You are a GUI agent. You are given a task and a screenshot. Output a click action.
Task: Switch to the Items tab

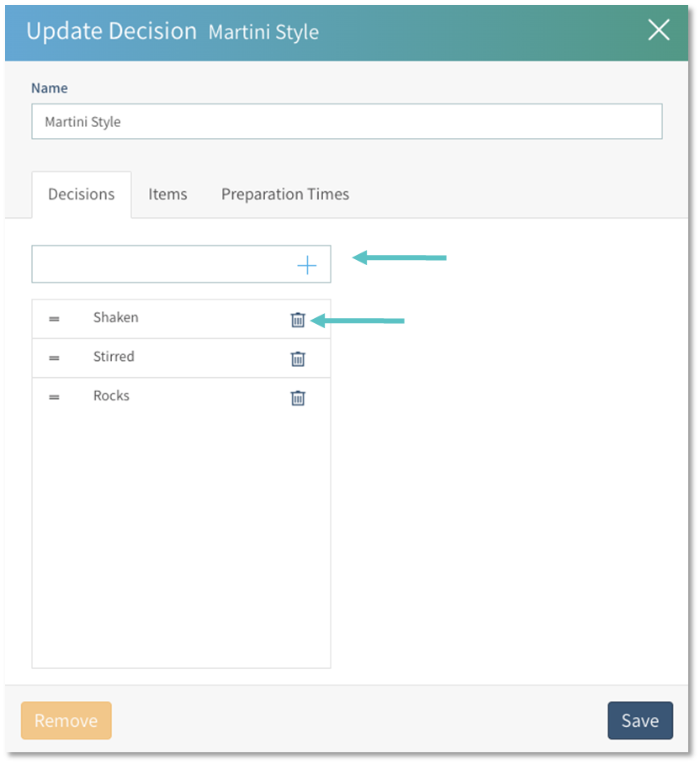pos(167,194)
